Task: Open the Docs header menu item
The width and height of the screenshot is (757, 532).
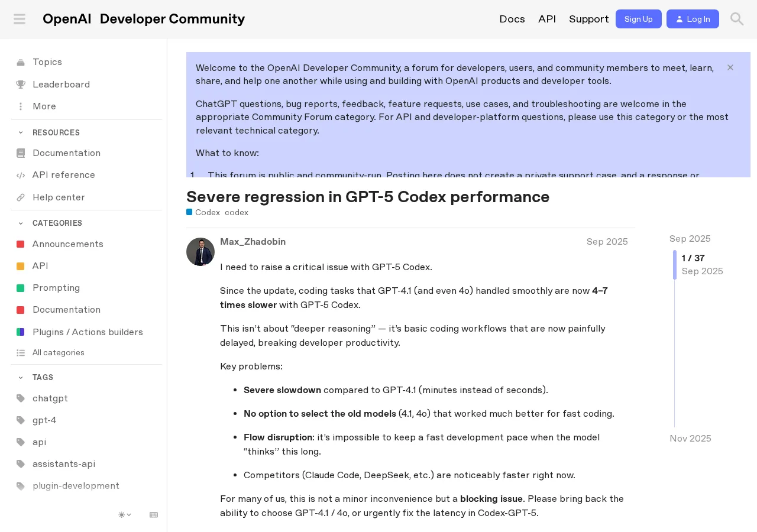Action: [x=512, y=19]
